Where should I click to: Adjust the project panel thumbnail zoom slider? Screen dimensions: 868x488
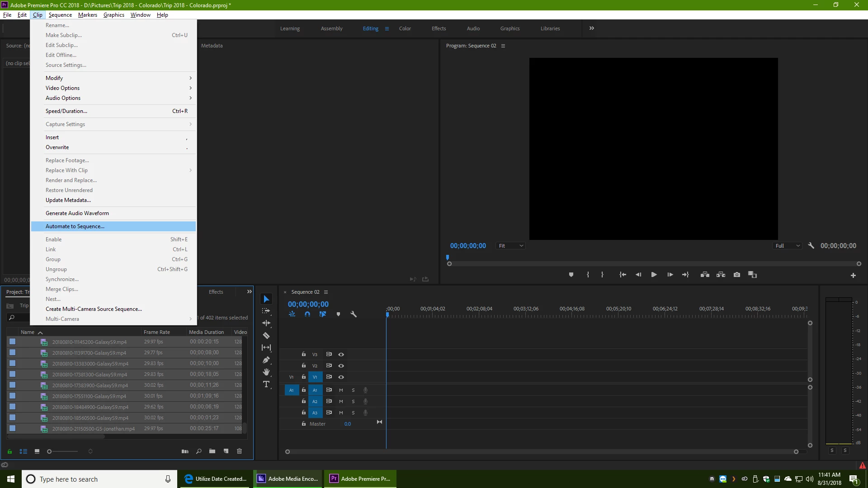pyautogui.click(x=50, y=451)
